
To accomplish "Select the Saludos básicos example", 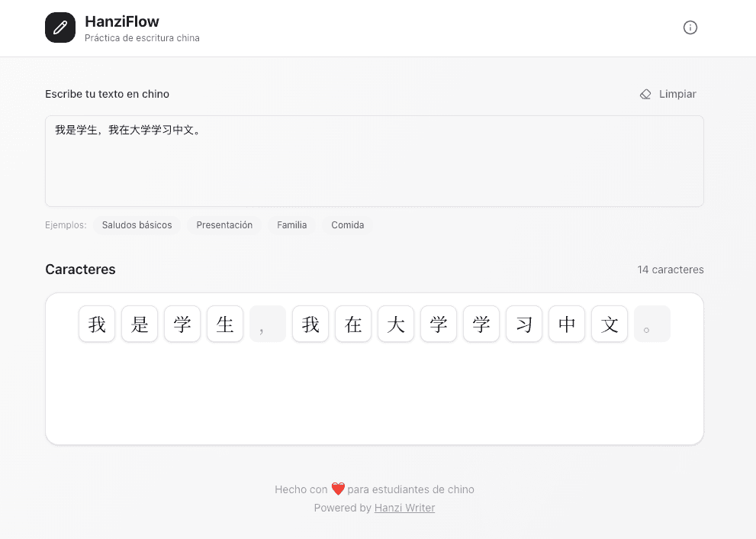I will coord(137,225).
